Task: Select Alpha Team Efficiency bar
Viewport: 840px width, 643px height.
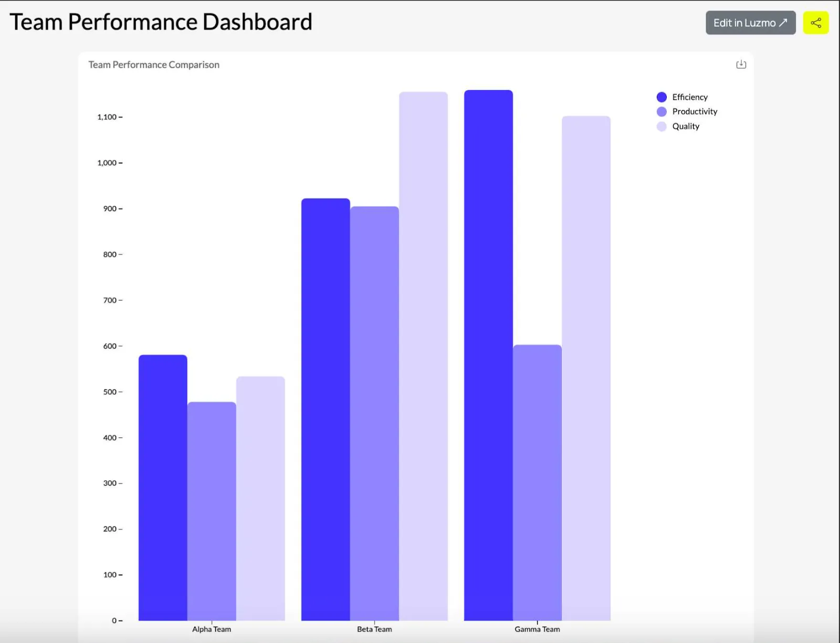Action: tap(163, 488)
